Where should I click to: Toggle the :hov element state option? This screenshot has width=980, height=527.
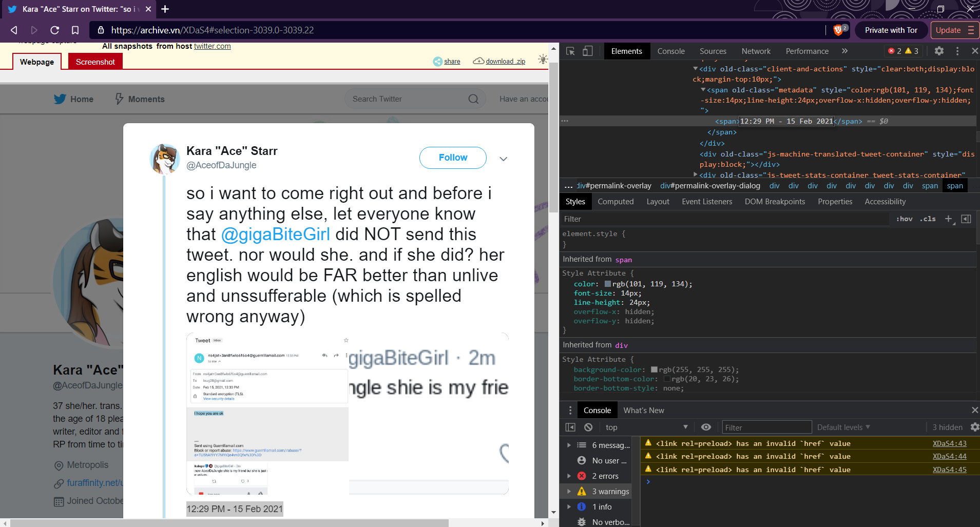[x=905, y=219]
